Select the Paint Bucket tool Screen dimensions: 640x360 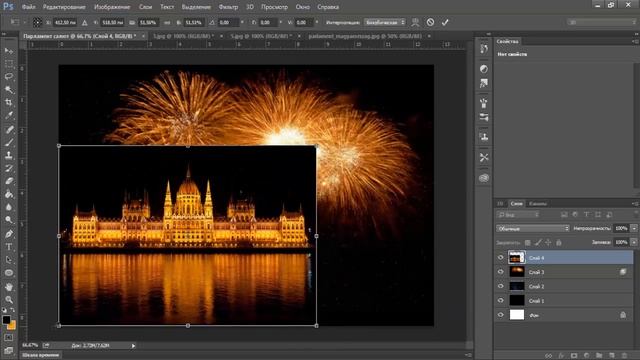[x=9, y=194]
